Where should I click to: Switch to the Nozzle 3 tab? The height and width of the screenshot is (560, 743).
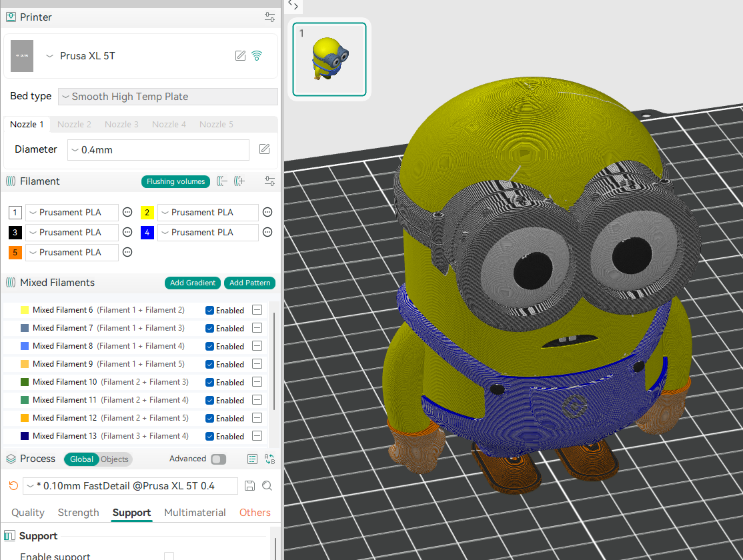click(x=121, y=124)
